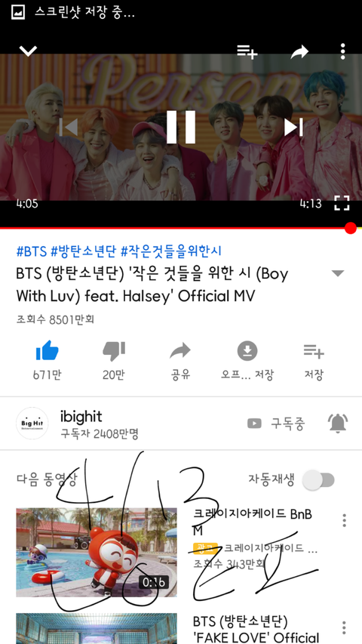The image size is (362, 644).
Task: Toggle the 자동재생 autoplay switch
Action: 319,480
